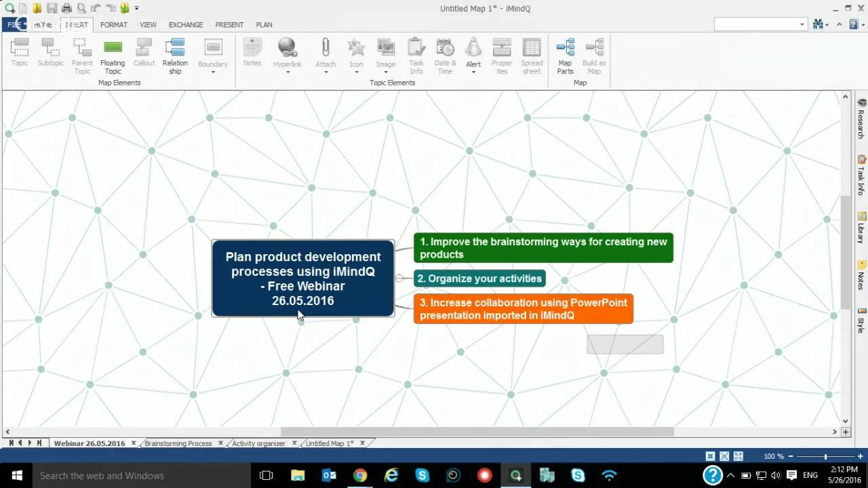868x488 pixels.
Task: Click the open file icon in quick access toolbar
Action: [37, 8]
